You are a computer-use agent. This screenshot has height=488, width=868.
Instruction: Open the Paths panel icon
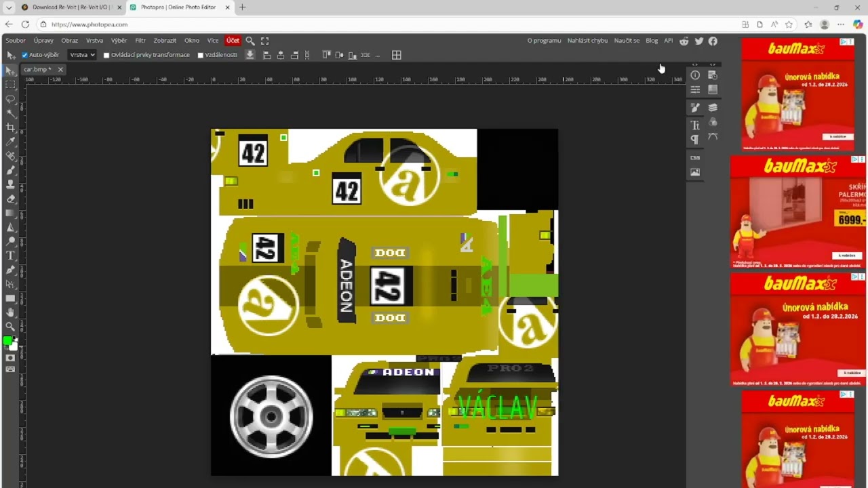pyautogui.click(x=713, y=136)
